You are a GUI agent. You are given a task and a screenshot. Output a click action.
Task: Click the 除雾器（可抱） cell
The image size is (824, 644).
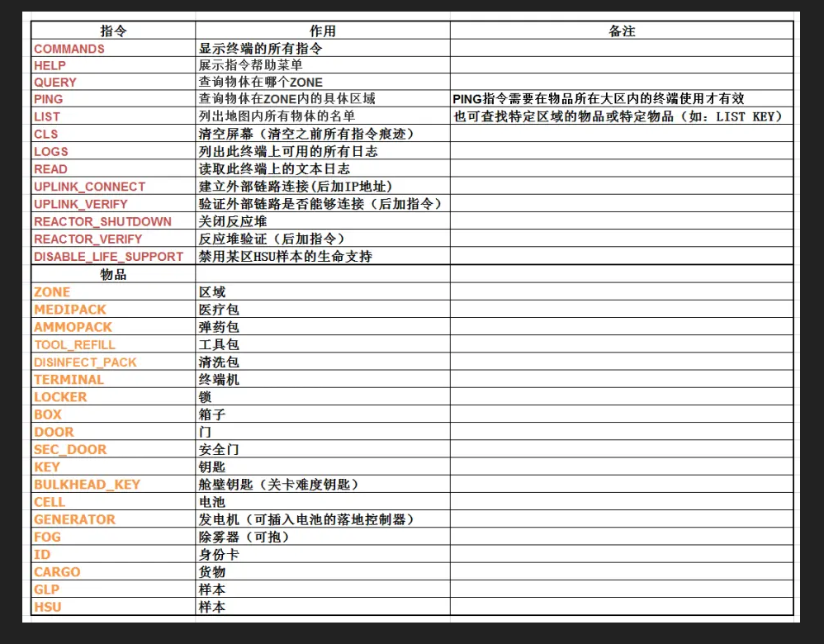pyautogui.click(x=323, y=537)
